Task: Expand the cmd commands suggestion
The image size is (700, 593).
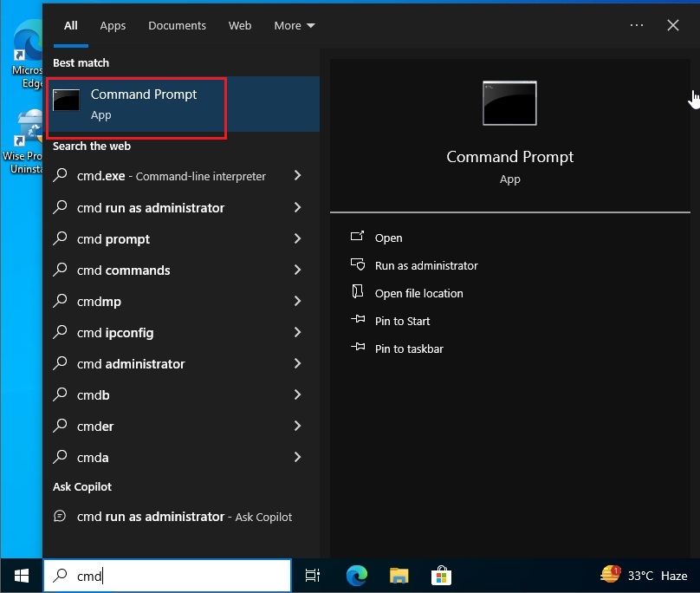Action: pos(299,270)
